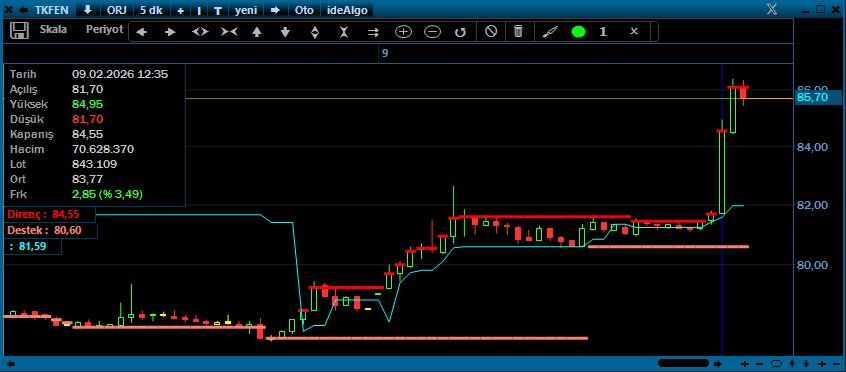Click the Direnç 84,55 resistance label
The height and width of the screenshot is (372, 846).
point(49,214)
